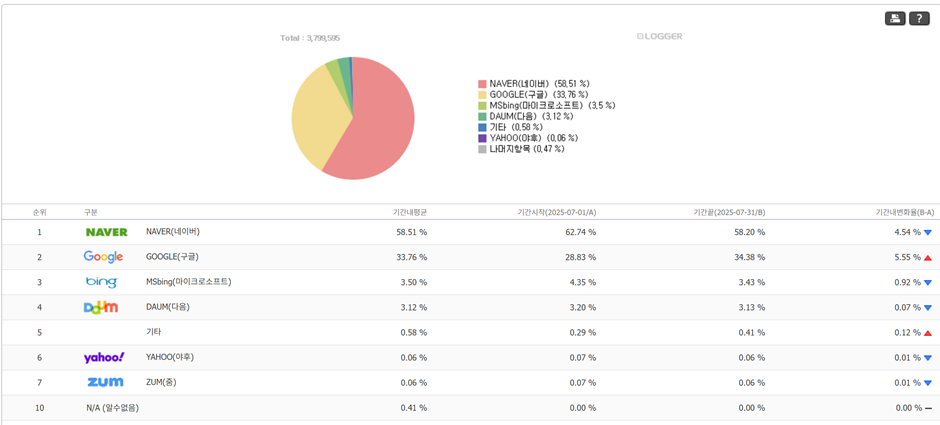Image resolution: width=940 pixels, height=425 pixels.
Task: Click the blue down arrow in NAVER row
Action: [928, 232]
